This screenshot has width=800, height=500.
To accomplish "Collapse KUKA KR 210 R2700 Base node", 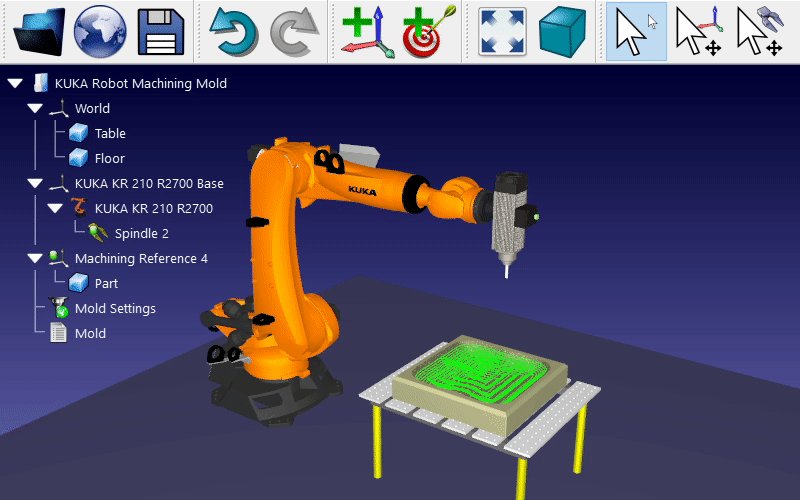I will point(35,183).
